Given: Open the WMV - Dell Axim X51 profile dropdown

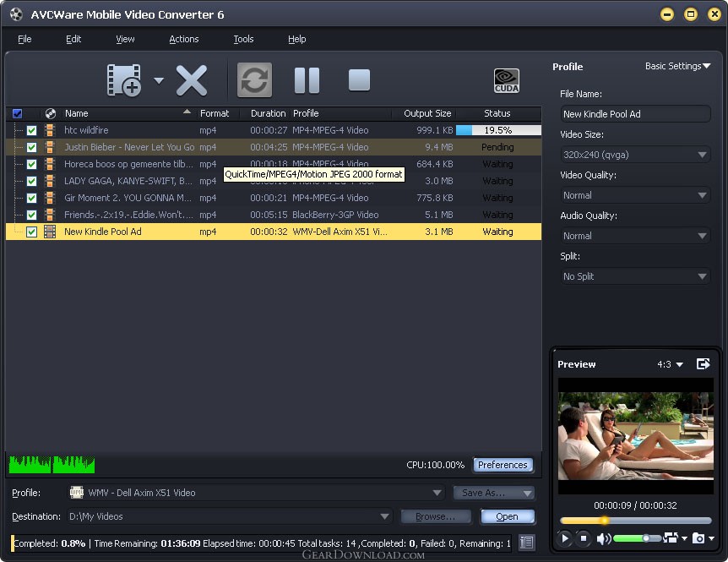Looking at the screenshot, I should [256, 493].
